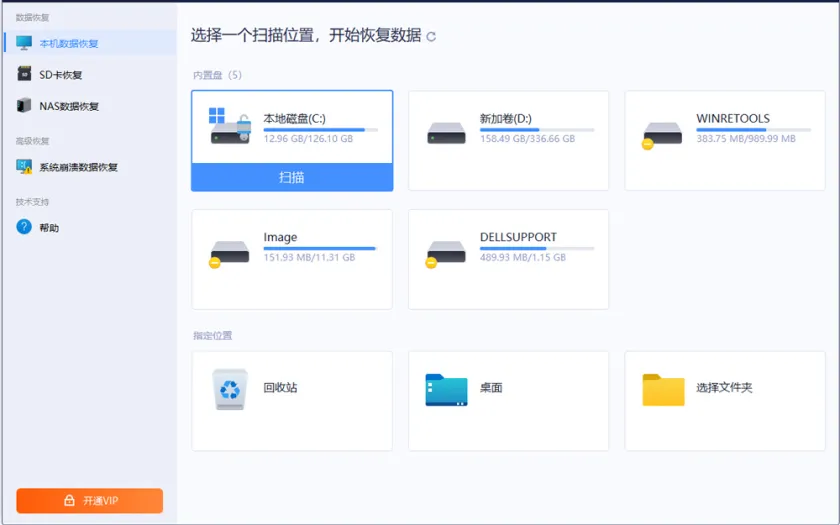This screenshot has height=525, width=840.
Task: Click the NAS device icon in sidebar
Action: click(x=24, y=106)
